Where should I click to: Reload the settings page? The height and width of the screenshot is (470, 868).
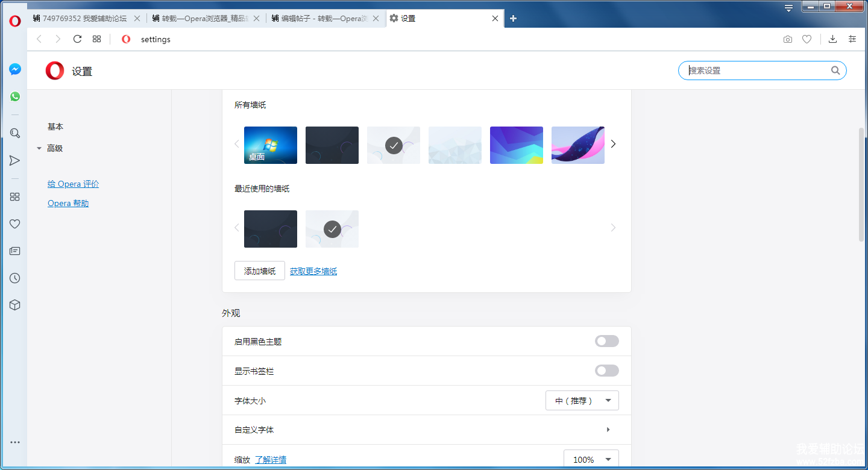pyautogui.click(x=77, y=39)
